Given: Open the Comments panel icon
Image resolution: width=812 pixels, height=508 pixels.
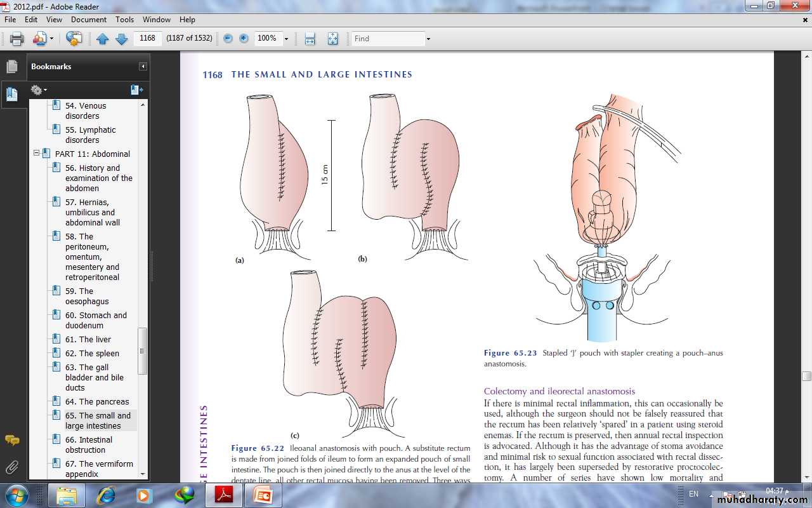Looking at the screenshot, I should click(12, 440).
